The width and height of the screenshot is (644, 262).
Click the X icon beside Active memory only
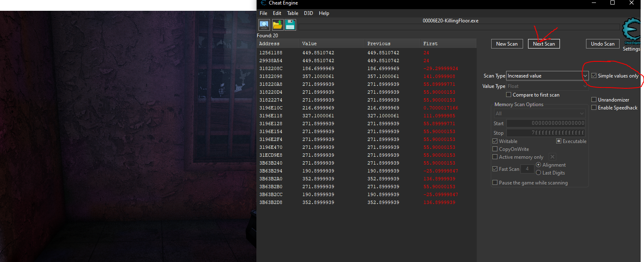point(552,157)
